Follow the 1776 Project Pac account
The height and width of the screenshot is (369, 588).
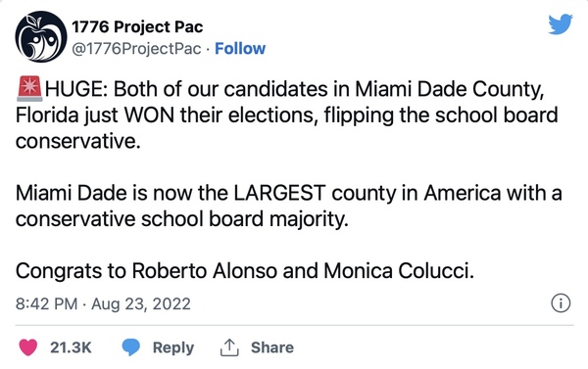240,49
